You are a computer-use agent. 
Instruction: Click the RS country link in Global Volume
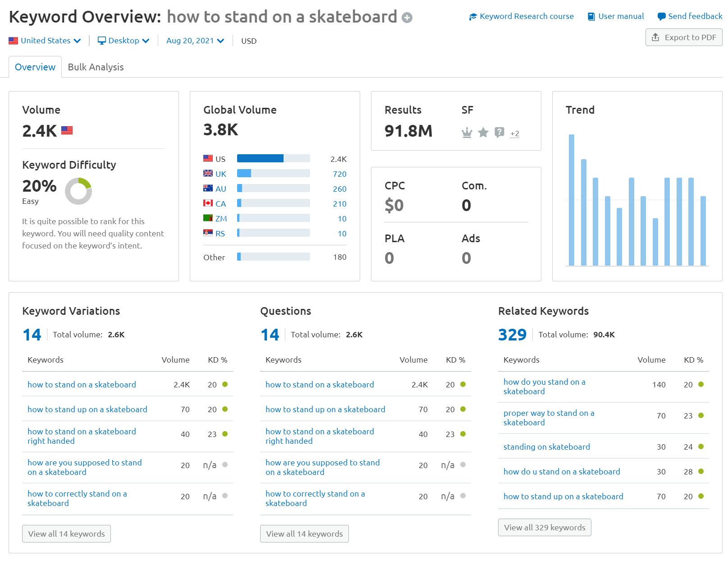[220, 234]
